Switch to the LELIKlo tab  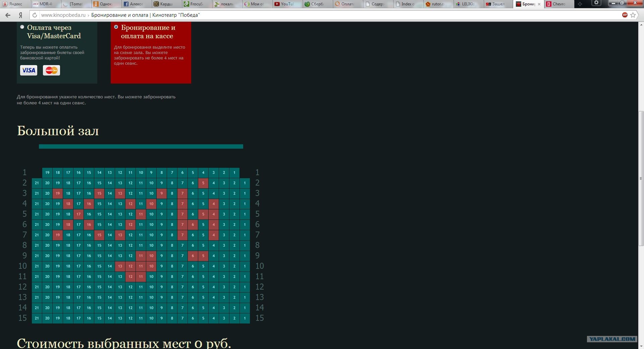coord(468,4)
